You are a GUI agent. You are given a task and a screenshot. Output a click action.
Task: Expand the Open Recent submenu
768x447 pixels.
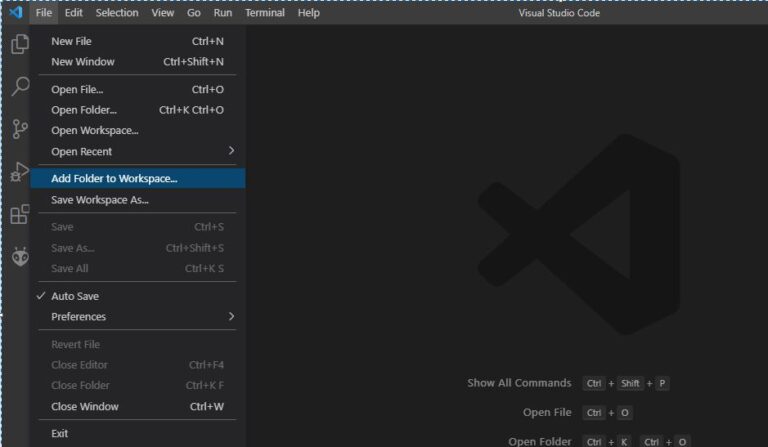coord(138,151)
